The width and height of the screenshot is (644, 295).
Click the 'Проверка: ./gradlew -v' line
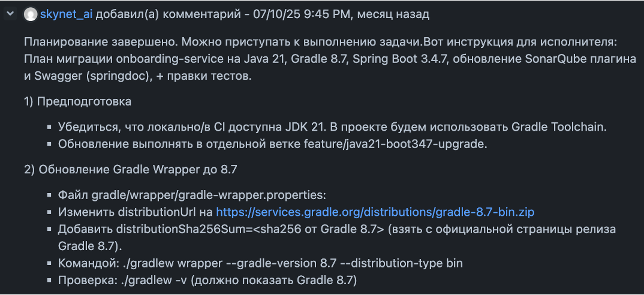tap(207, 280)
